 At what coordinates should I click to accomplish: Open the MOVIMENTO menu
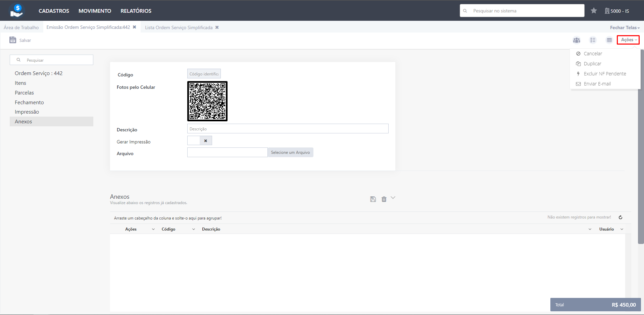pyautogui.click(x=95, y=11)
